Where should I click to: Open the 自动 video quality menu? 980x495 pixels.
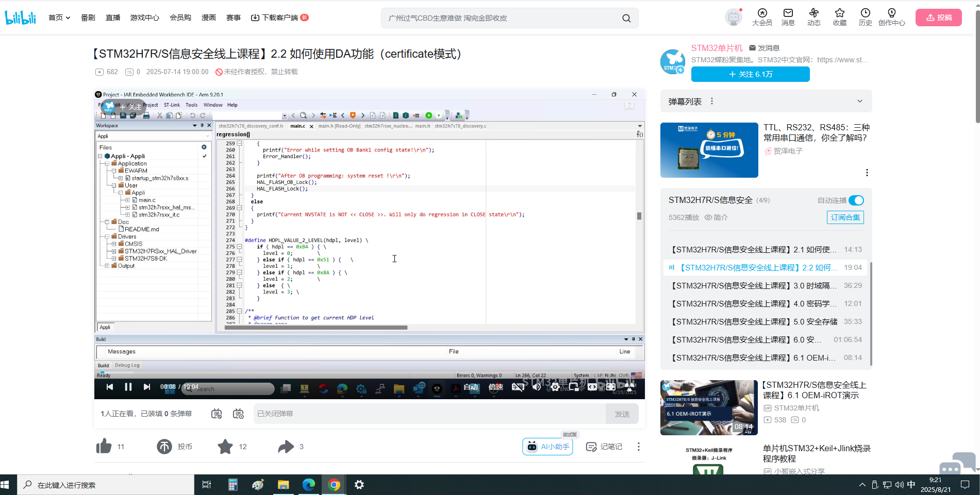pyautogui.click(x=471, y=387)
